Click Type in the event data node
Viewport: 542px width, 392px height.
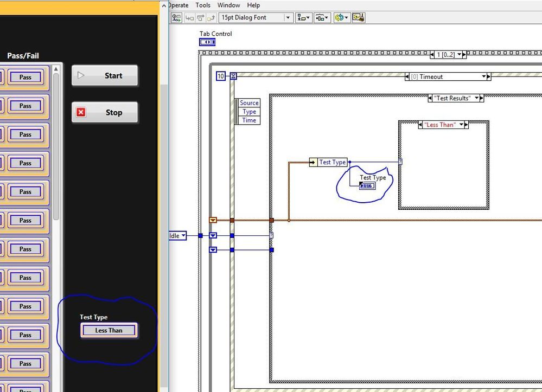[249, 112]
